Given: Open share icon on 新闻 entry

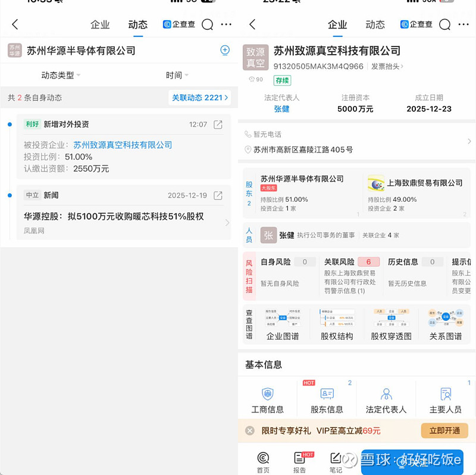Looking at the screenshot, I should [218, 195].
